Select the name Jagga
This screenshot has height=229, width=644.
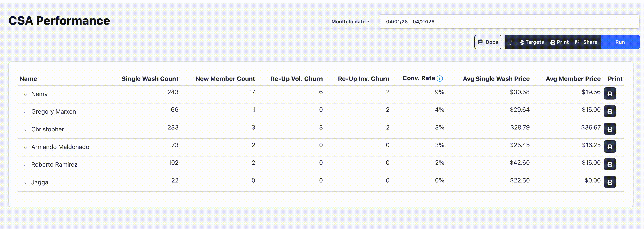40,182
